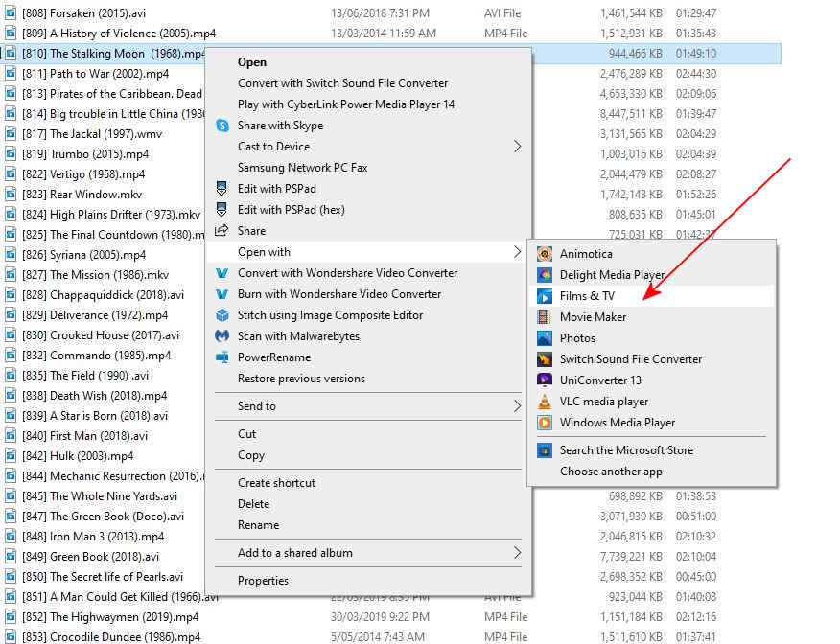
Task: Select Scan with Malwarebytes text
Action: (298, 336)
